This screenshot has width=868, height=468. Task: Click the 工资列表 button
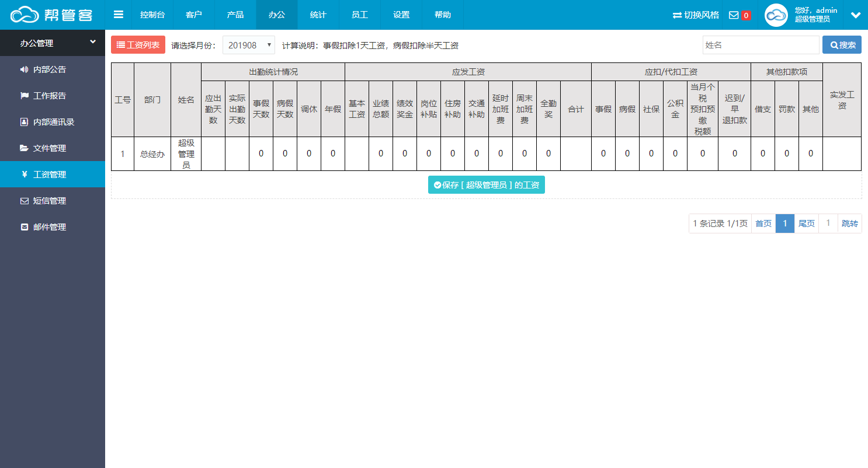[138, 45]
